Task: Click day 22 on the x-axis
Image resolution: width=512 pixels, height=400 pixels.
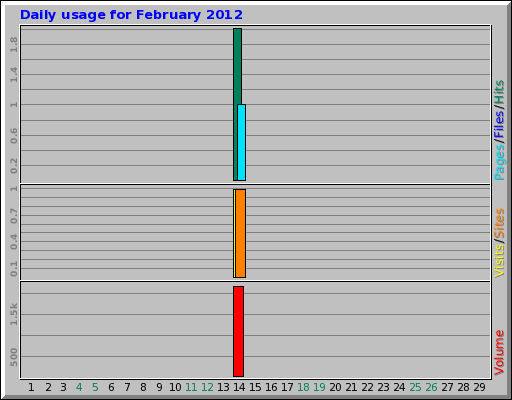Action: click(x=367, y=387)
